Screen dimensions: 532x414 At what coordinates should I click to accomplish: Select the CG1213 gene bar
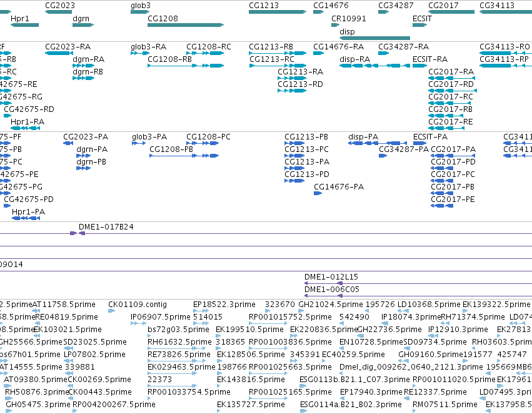click(x=278, y=12)
